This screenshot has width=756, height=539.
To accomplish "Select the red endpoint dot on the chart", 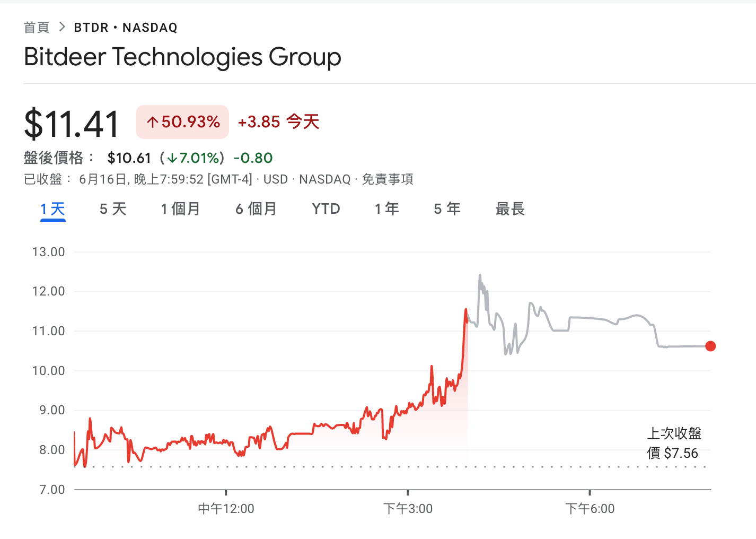I will (710, 346).
